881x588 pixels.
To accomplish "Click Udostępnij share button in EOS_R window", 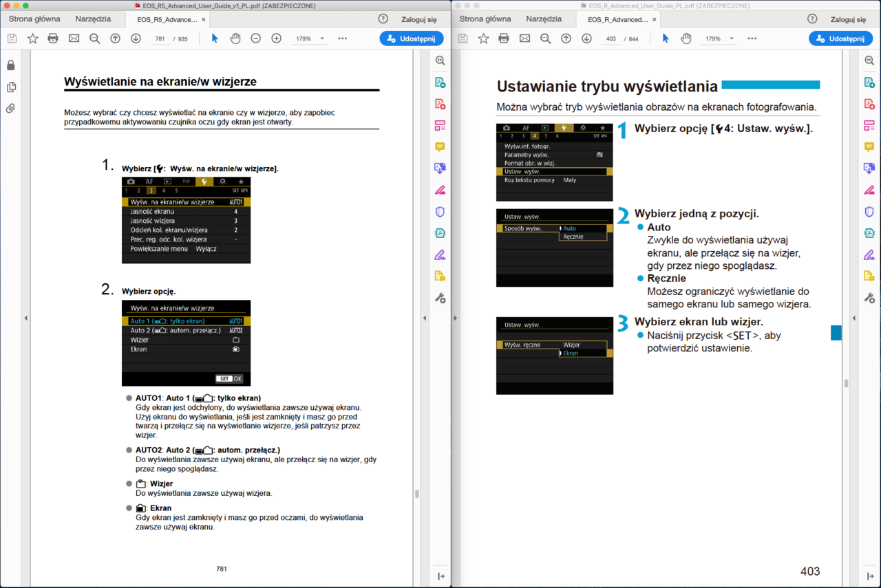I will click(840, 39).
